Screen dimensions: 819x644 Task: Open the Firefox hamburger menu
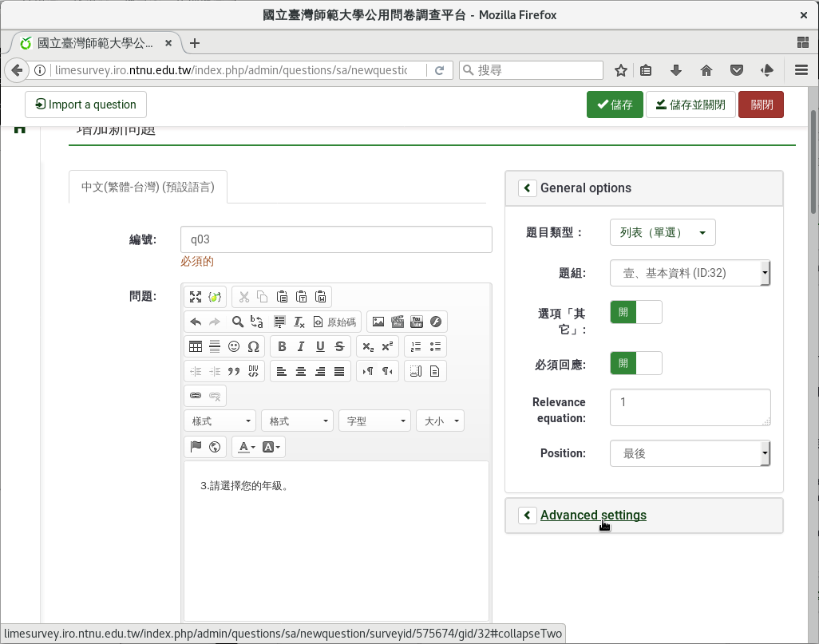[x=801, y=70]
